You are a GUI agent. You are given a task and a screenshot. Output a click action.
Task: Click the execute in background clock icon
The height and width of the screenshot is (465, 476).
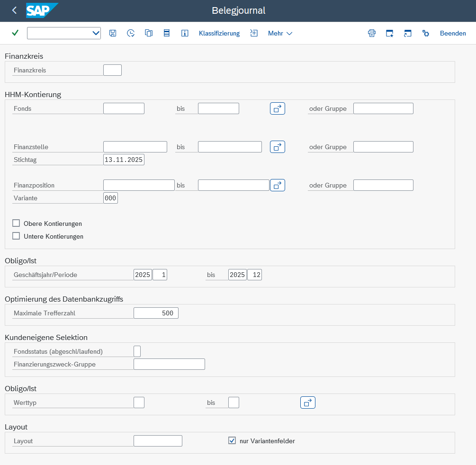131,33
